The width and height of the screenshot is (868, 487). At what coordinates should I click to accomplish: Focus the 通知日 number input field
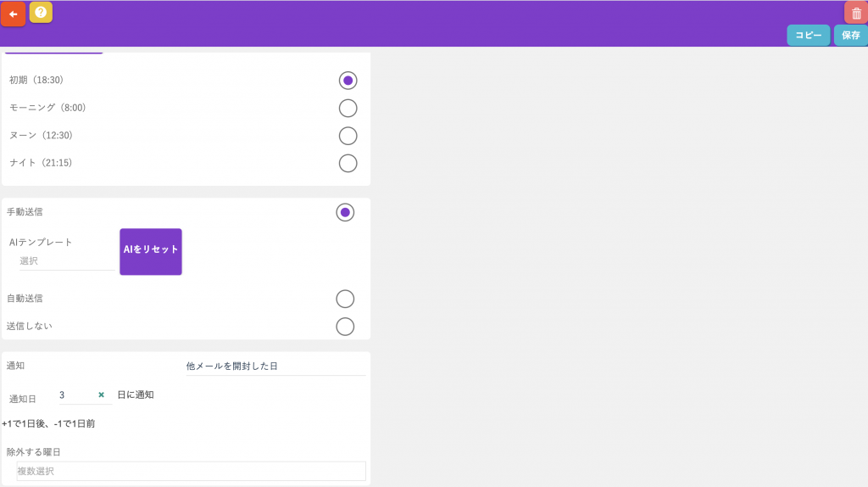75,395
